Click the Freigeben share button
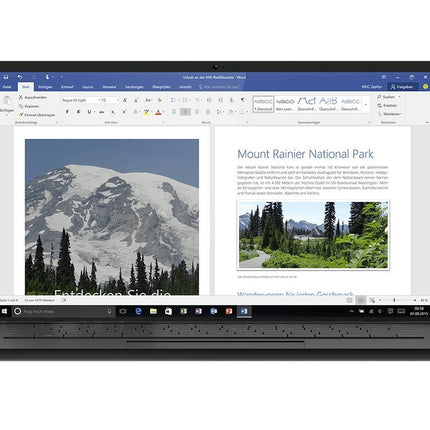The height and width of the screenshot is (430, 430). [x=402, y=87]
